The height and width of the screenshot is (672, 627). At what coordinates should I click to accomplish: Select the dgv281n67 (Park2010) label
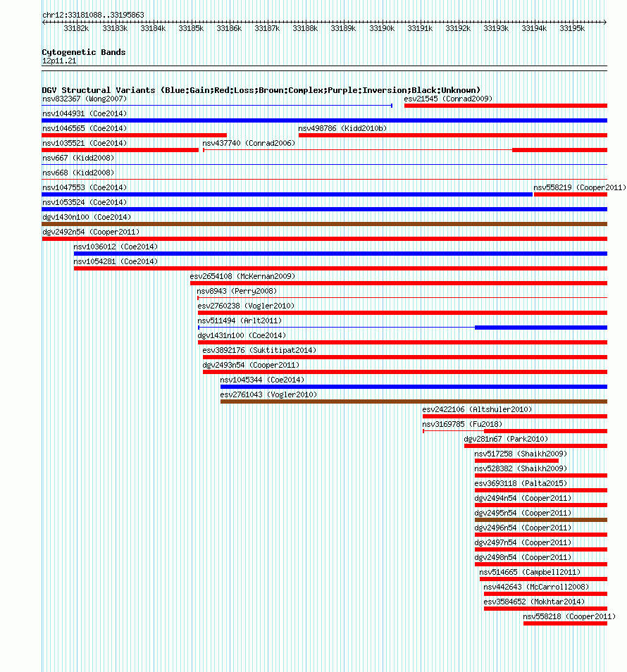[506, 439]
